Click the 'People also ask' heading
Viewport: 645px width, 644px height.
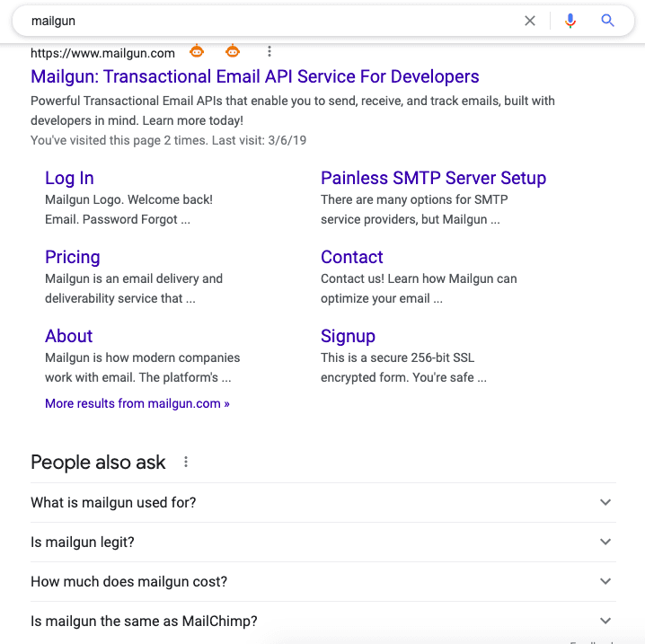(98, 463)
